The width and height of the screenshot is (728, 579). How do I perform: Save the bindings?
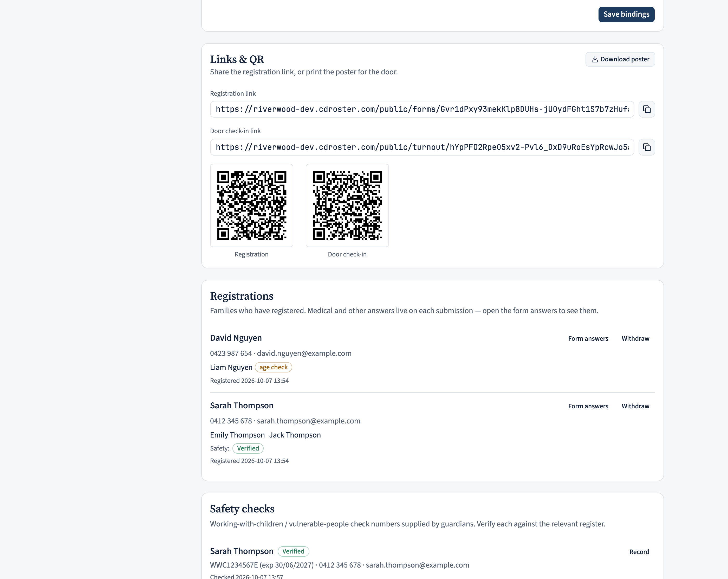pos(626,14)
